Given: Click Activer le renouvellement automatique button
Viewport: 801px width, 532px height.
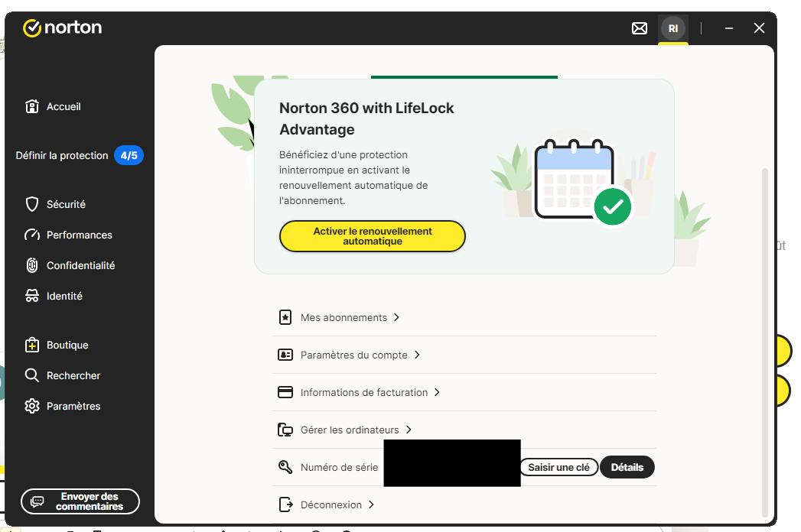Looking at the screenshot, I should tap(373, 236).
